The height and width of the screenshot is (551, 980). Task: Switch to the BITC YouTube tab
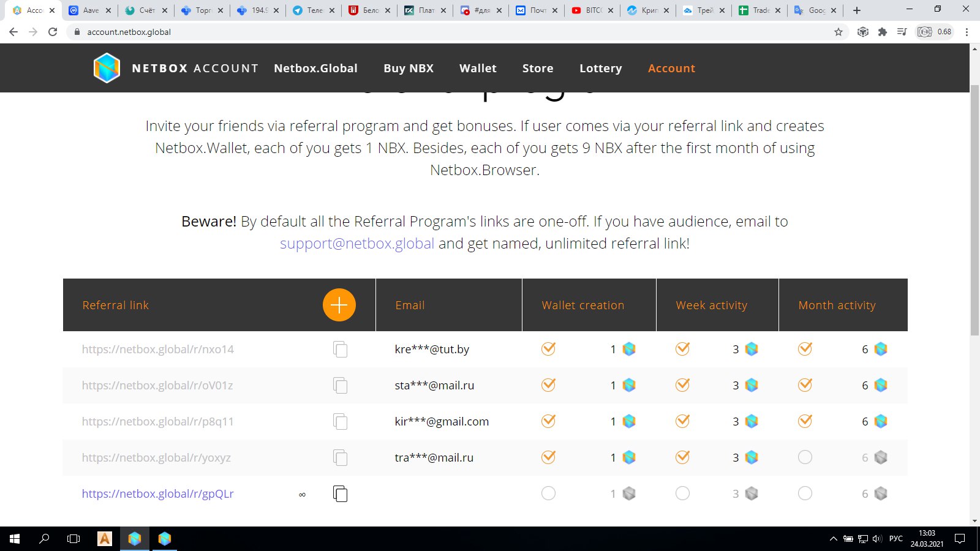tap(593, 10)
